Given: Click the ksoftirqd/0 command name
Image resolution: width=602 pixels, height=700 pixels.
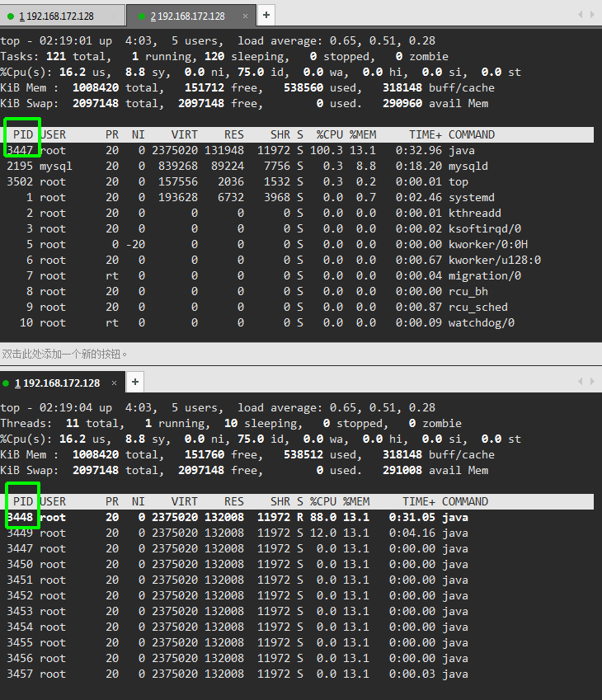Looking at the screenshot, I should pyautogui.click(x=485, y=228).
